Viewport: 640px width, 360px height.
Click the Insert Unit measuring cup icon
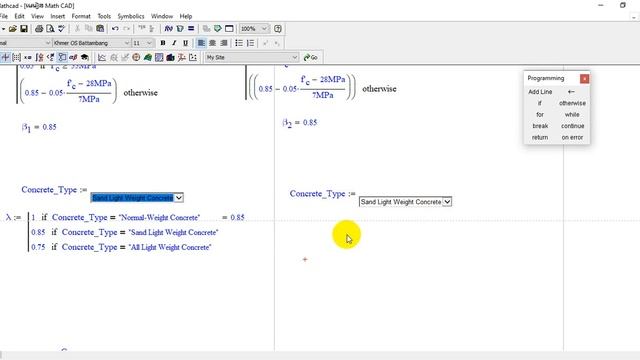[180, 29]
